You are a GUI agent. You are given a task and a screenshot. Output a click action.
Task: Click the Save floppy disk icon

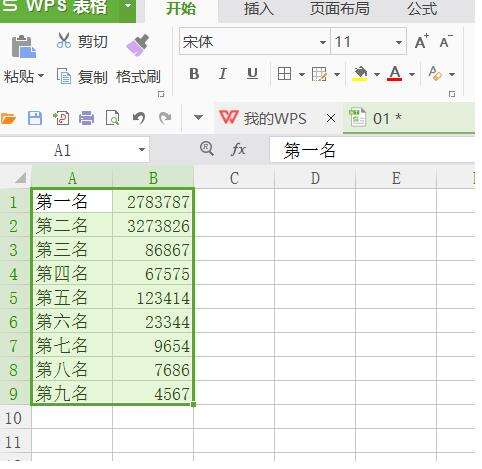(35, 118)
